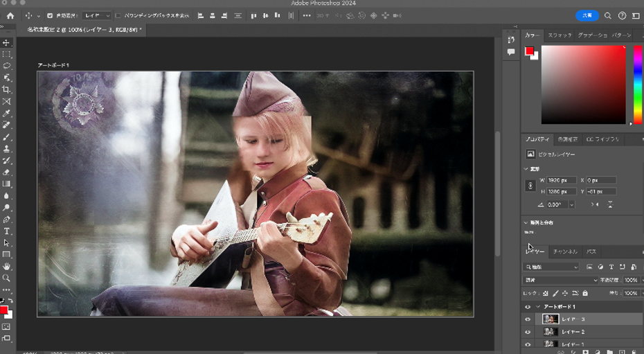Image resolution: width=644 pixels, height=354 pixels.
Task: Click the hue spectrum slider in Color panel
Action: tap(637, 85)
